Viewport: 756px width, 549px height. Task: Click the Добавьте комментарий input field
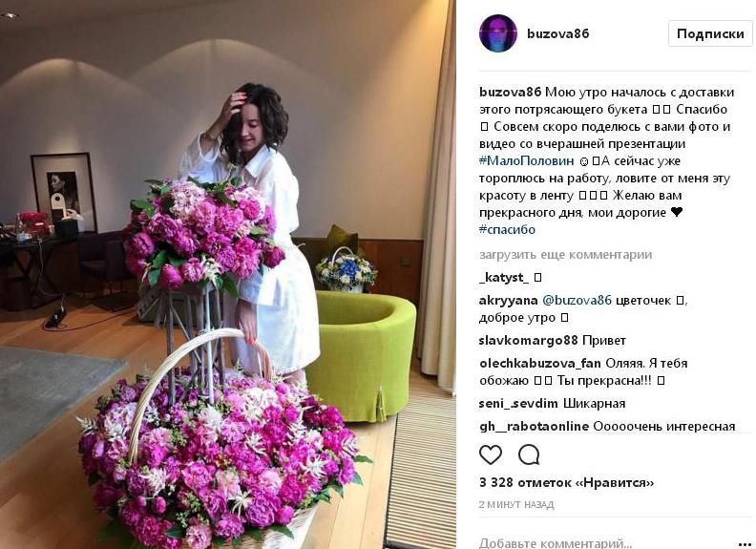[x=556, y=543]
